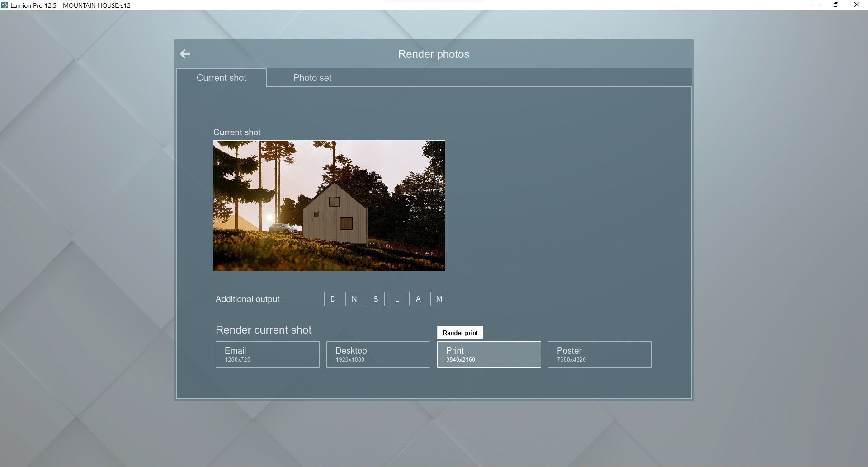
Task: Render shot at Email 1280x720 size
Action: (268, 354)
